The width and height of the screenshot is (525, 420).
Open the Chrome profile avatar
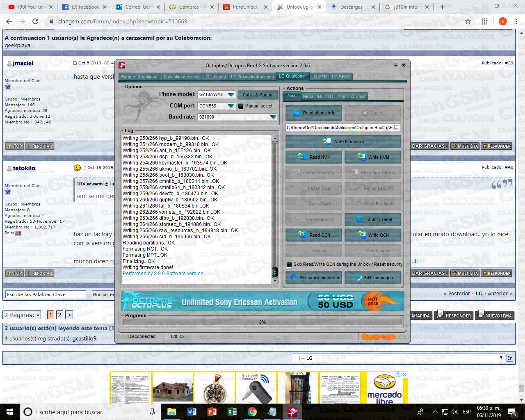click(x=503, y=21)
